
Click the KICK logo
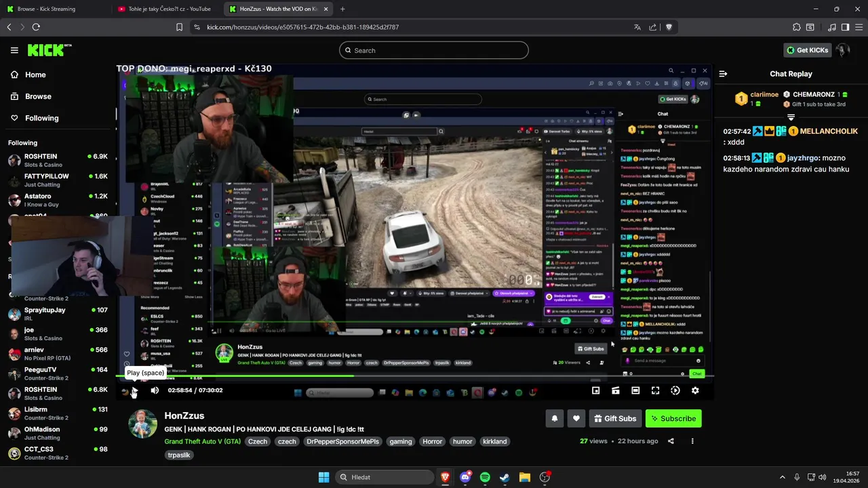pyautogui.click(x=49, y=50)
